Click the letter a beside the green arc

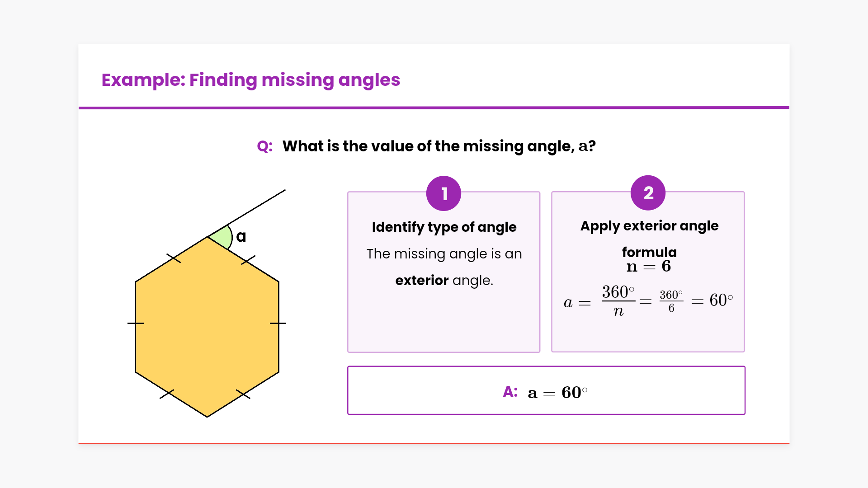point(241,236)
